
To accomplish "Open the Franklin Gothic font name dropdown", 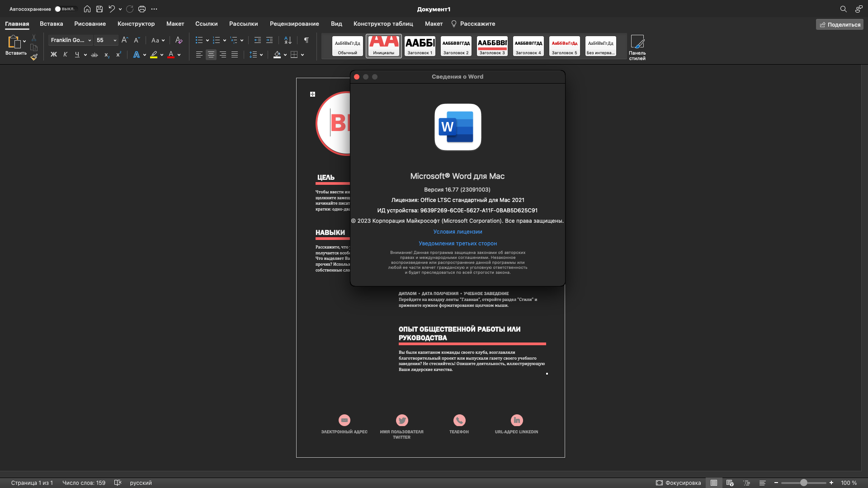I will 90,40.
